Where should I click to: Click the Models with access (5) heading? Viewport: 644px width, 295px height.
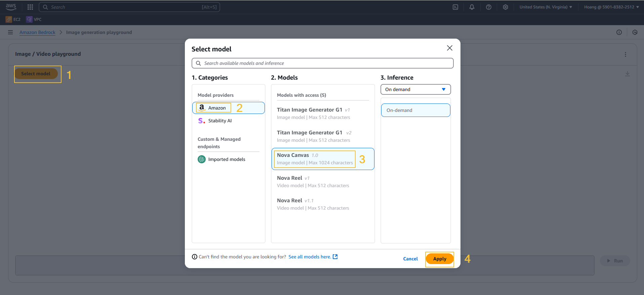tap(301, 95)
